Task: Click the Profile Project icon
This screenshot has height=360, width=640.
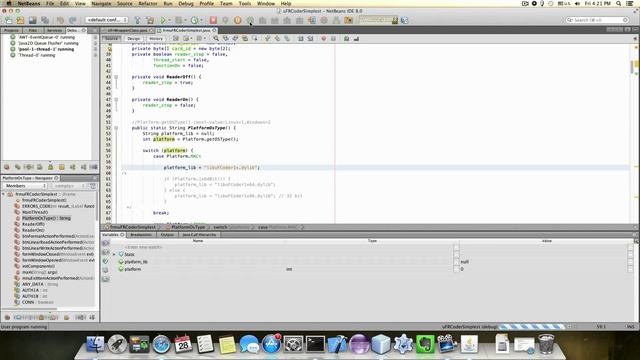Action: (195, 20)
